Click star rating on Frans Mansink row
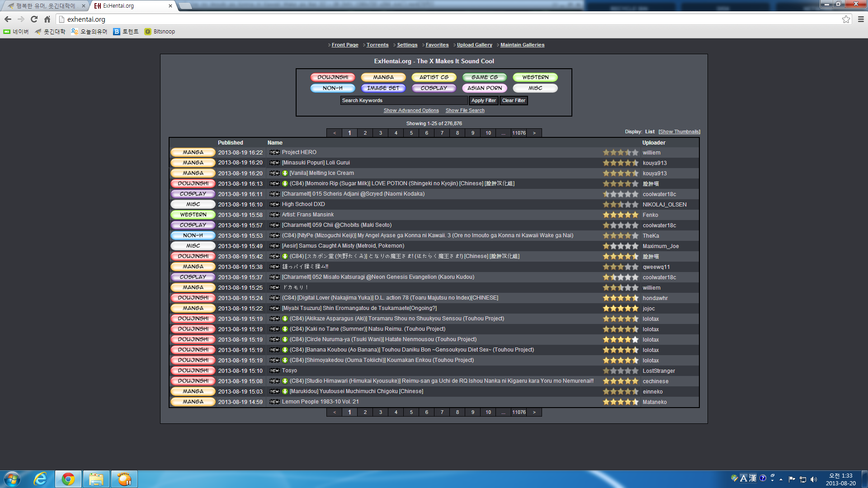The height and width of the screenshot is (488, 868). (x=620, y=215)
